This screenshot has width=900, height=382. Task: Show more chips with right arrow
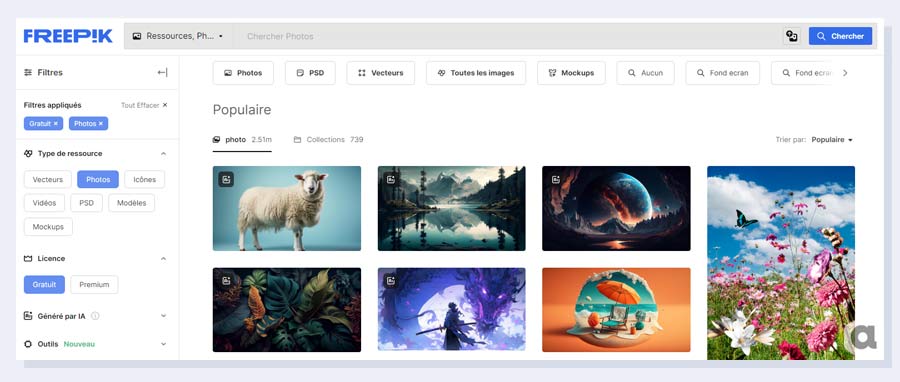pyautogui.click(x=845, y=73)
